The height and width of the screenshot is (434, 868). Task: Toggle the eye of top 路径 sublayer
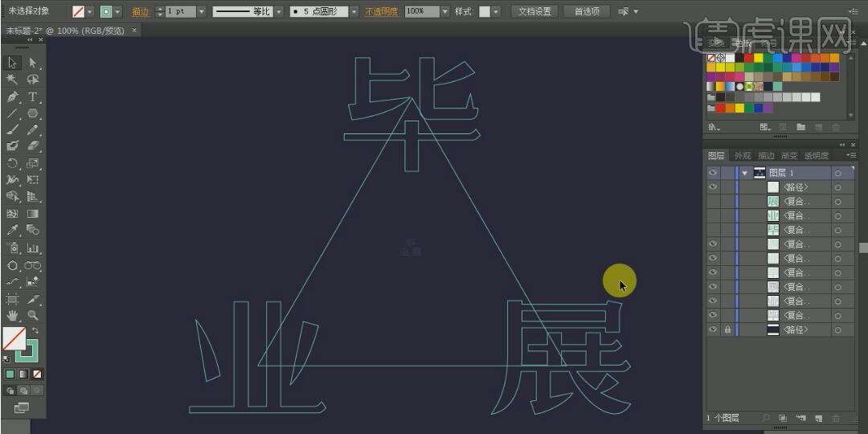point(712,187)
